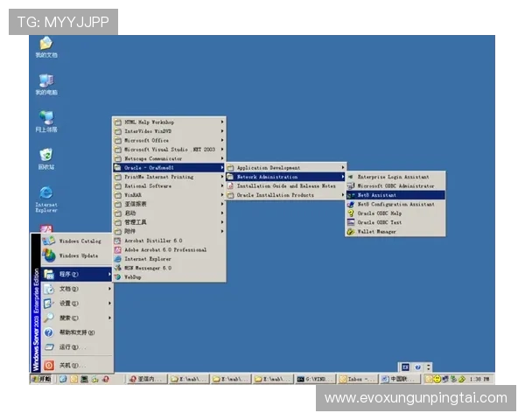Screen dimensions: 525x420
Task: Open the 我的文档 desktop icon
Action: click(46, 47)
